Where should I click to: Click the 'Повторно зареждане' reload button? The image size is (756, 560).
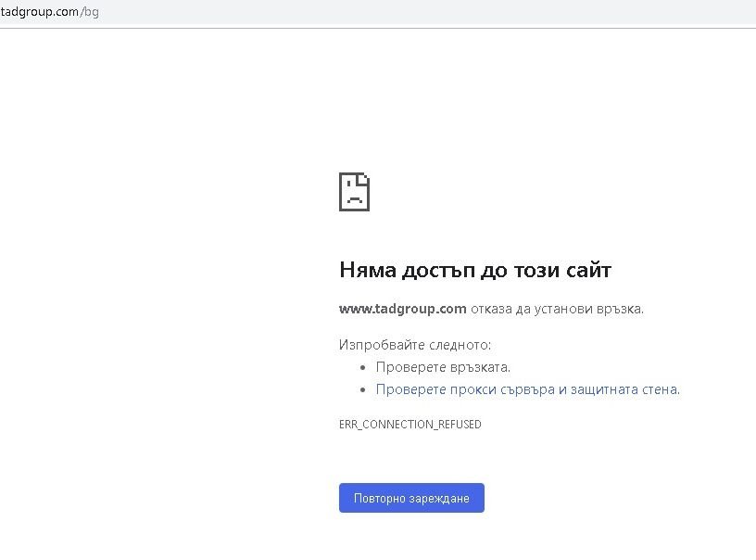point(411,498)
